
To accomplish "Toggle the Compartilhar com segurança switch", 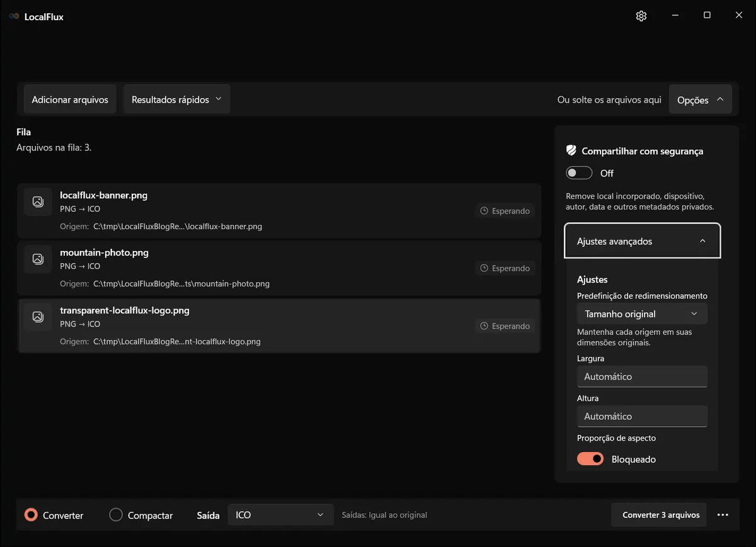I will [579, 173].
